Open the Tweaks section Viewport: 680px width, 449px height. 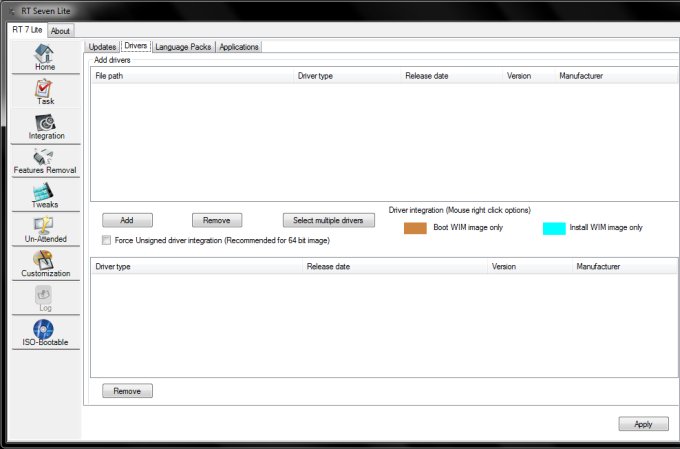(x=45, y=195)
